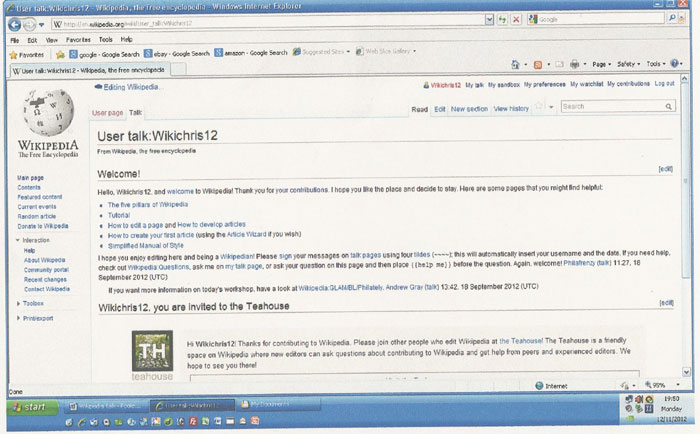Open the Safety dropdown in the command bar
The width and height of the screenshot is (700, 434).
[629, 64]
